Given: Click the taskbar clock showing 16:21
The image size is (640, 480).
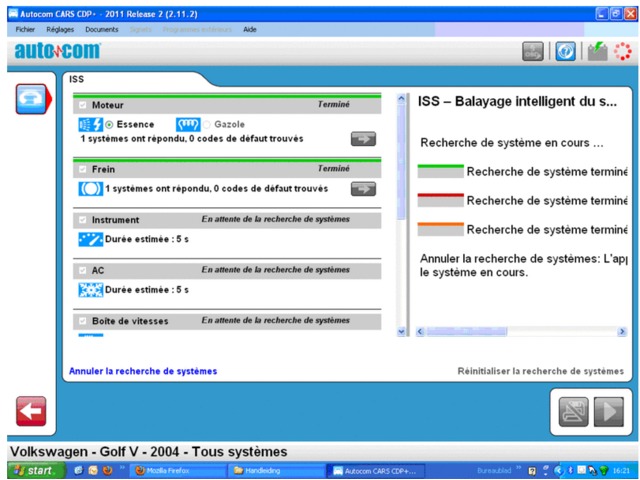Looking at the screenshot, I should pos(621,471).
